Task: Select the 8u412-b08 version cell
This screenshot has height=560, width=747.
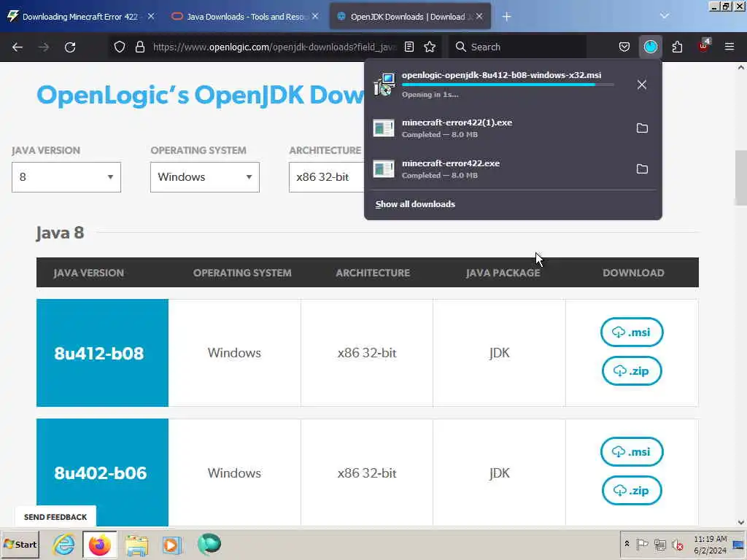Action: click(102, 353)
